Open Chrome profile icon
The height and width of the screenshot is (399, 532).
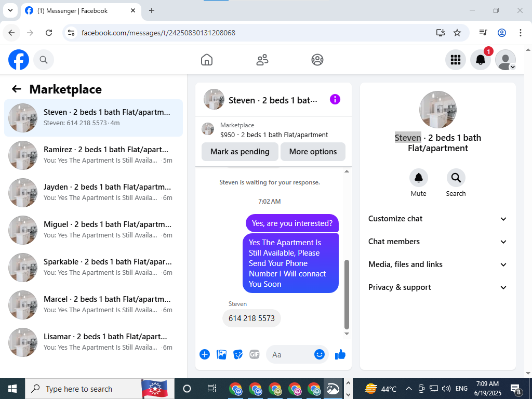click(502, 33)
